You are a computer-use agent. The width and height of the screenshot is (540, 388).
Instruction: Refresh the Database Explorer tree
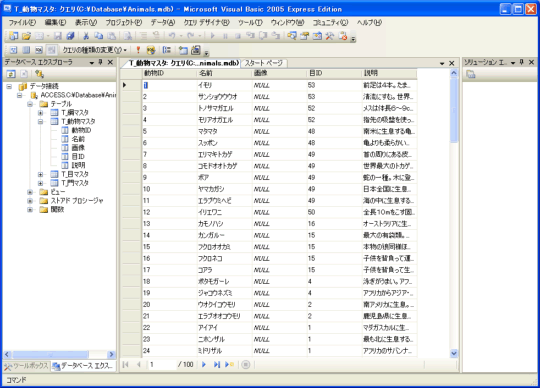pyautogui.click(x=11, y=74)
